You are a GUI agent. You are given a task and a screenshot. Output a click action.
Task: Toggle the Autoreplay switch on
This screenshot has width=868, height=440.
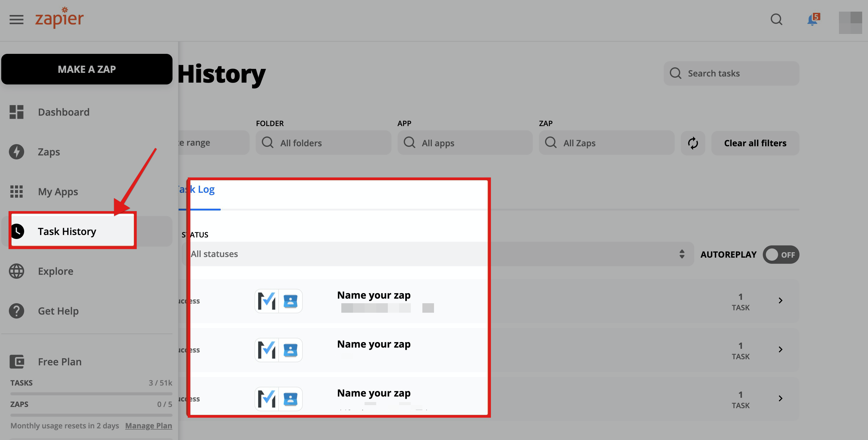point(781,255)
